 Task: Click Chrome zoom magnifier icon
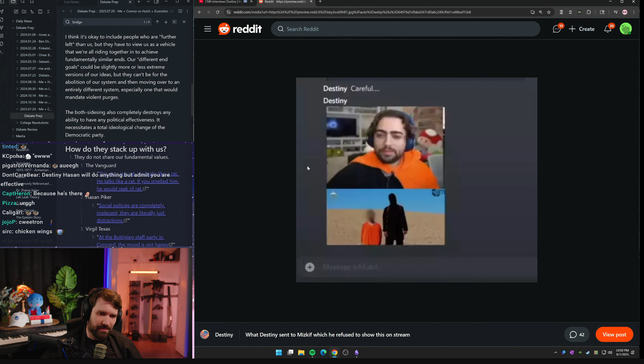coord(540,12)
